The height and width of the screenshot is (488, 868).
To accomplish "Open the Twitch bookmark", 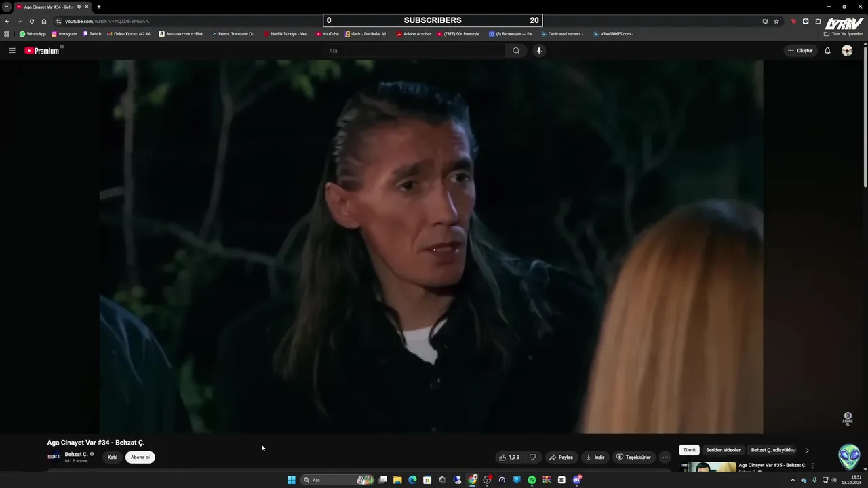I will [92, 34].
